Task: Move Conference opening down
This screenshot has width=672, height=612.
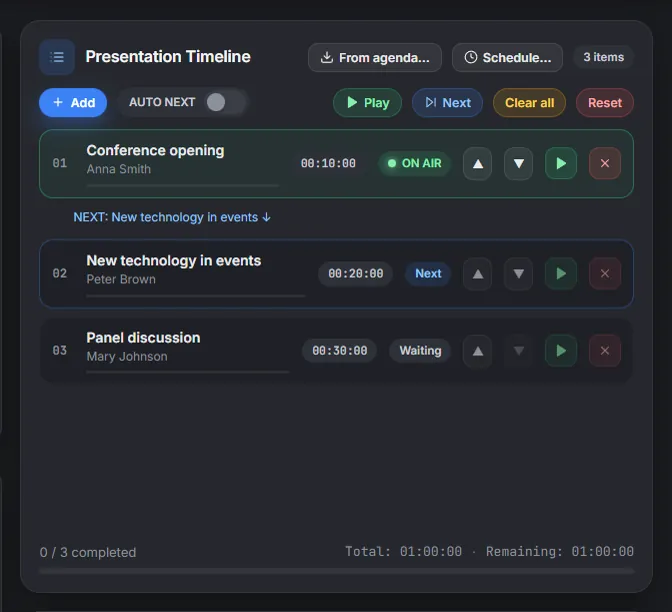Action: [x=519, y=163]
